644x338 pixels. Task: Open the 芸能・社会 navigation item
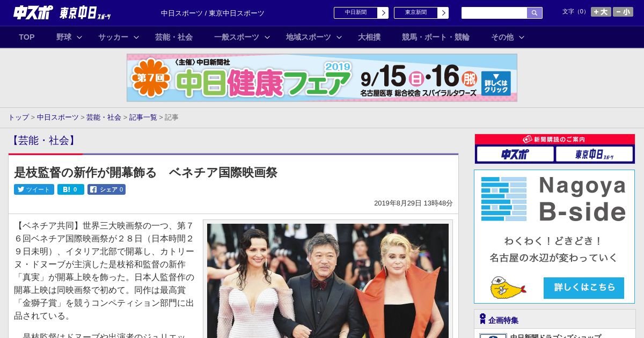coord(174,37)
